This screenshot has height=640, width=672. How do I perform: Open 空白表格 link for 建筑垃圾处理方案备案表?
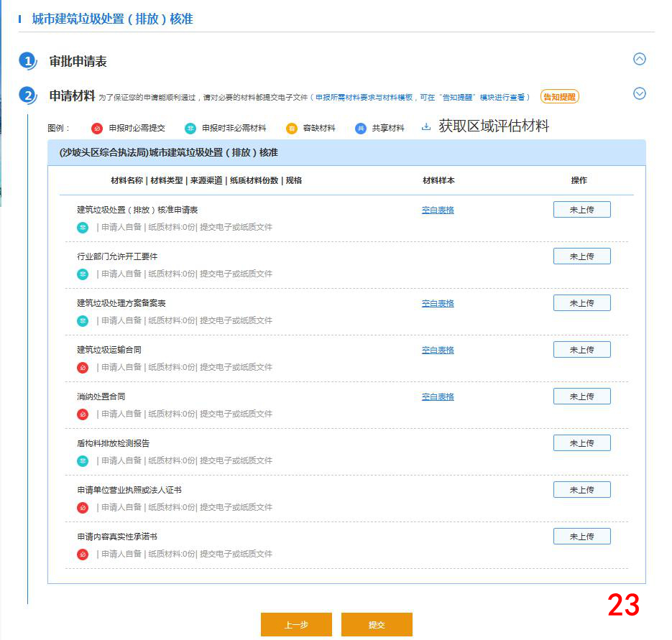(x=438, y=304)
